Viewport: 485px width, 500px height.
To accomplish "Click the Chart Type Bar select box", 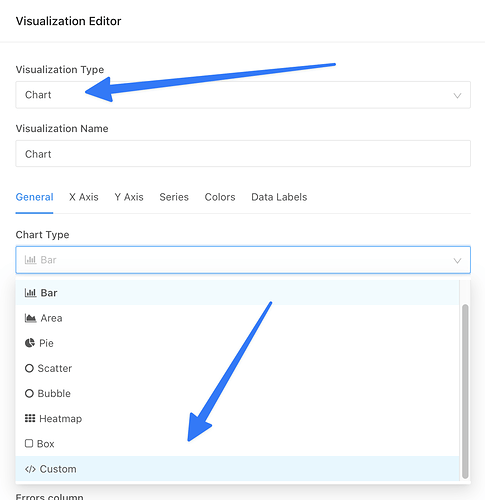I will (243, 260).
